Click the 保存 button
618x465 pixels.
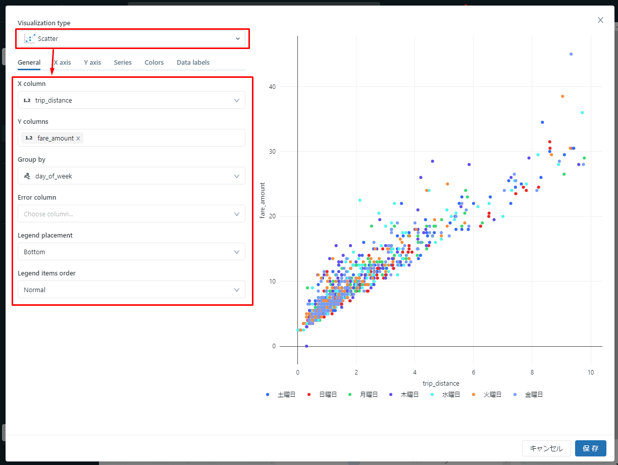point(590,448)
